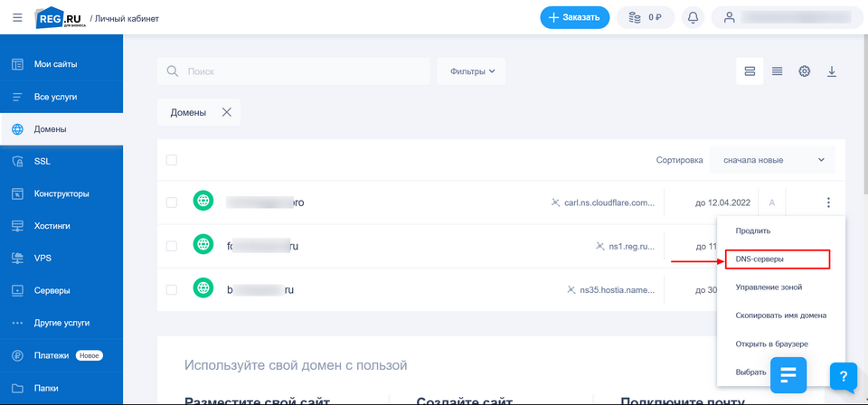Click the Заказать button
This screenshot has height=405, width=868.
point(575,18)
